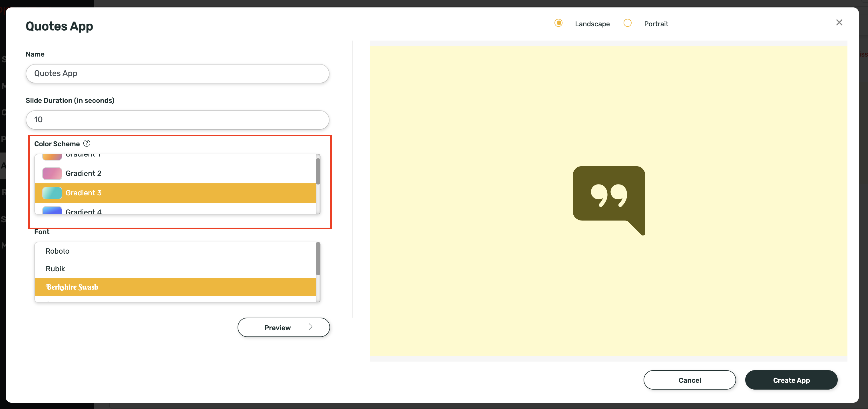The image size is (868, 409).
Task: Click the Color Scheme help question icon
Action: click(87, 143)
